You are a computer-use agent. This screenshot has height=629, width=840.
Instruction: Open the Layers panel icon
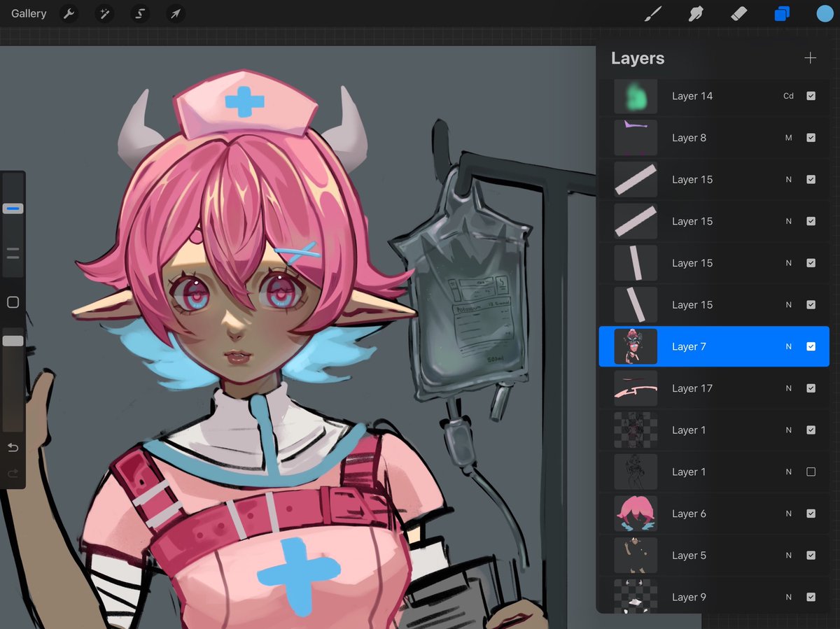[782, 13]
